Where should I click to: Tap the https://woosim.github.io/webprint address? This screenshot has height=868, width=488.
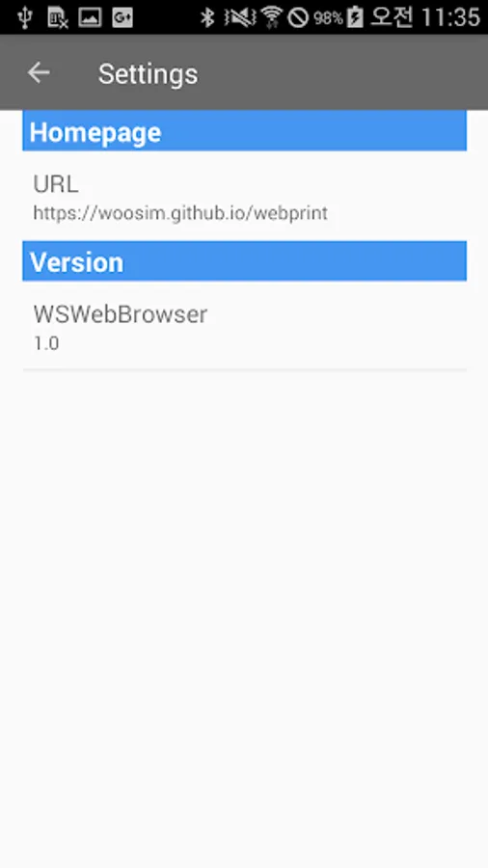pyautogui.click(x=180, y=212)
